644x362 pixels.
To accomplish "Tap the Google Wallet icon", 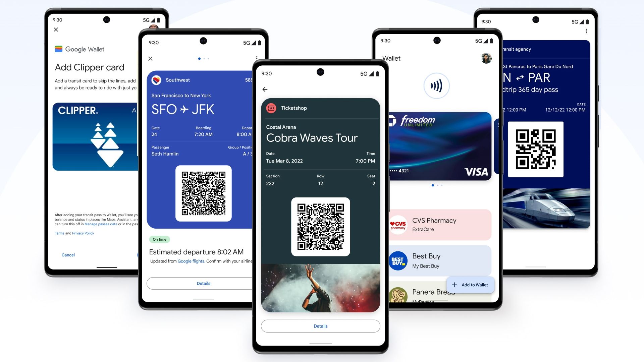I will tap(57, 49).
